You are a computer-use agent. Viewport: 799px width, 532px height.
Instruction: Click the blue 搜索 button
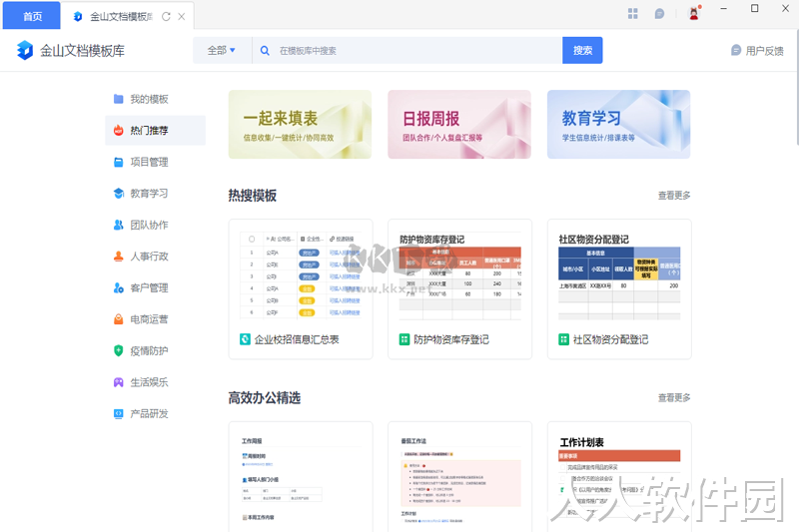[x=582, y=50]
